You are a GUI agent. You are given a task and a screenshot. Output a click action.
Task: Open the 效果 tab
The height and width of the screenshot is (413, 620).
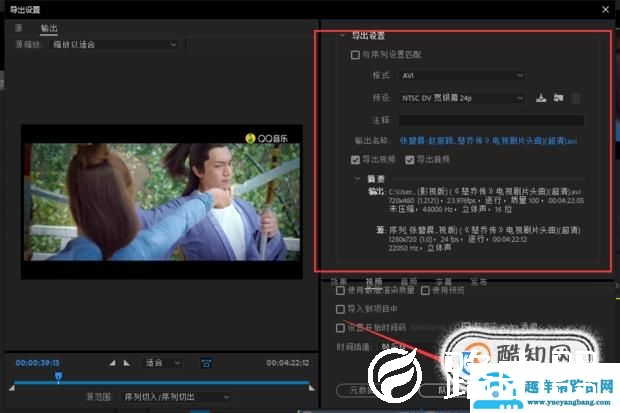tap(339, 281)
